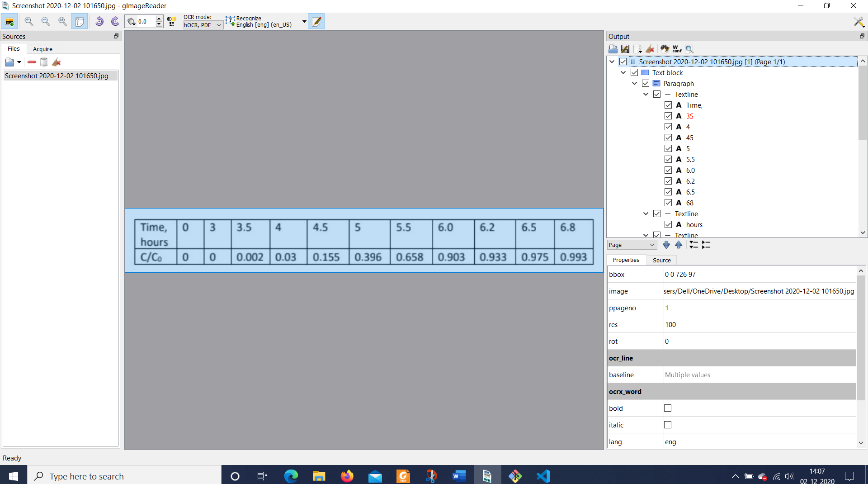Click the Undo arrow icon
The image size is (868, 484).
99,21
